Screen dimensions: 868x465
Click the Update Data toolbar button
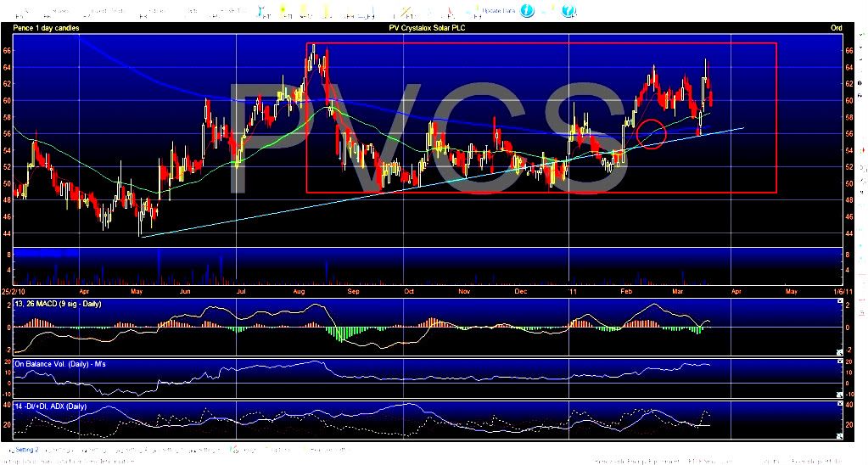(498, 10)
